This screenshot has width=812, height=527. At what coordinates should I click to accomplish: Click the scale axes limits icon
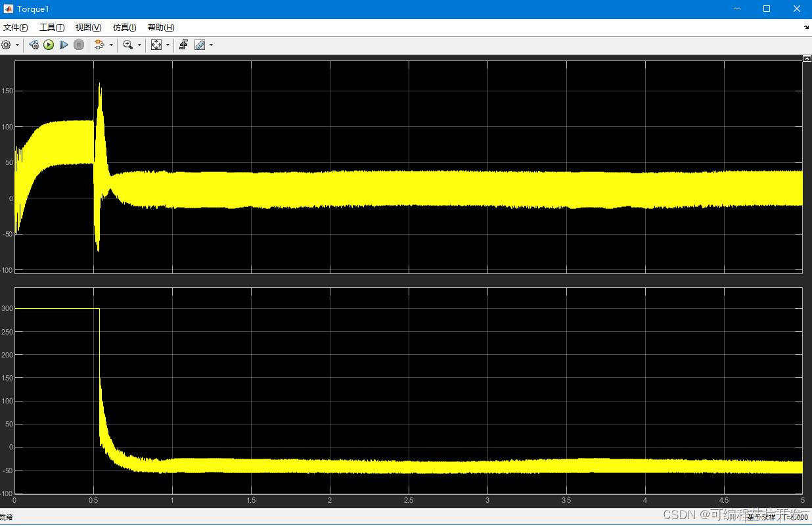(x=156, y=45)
